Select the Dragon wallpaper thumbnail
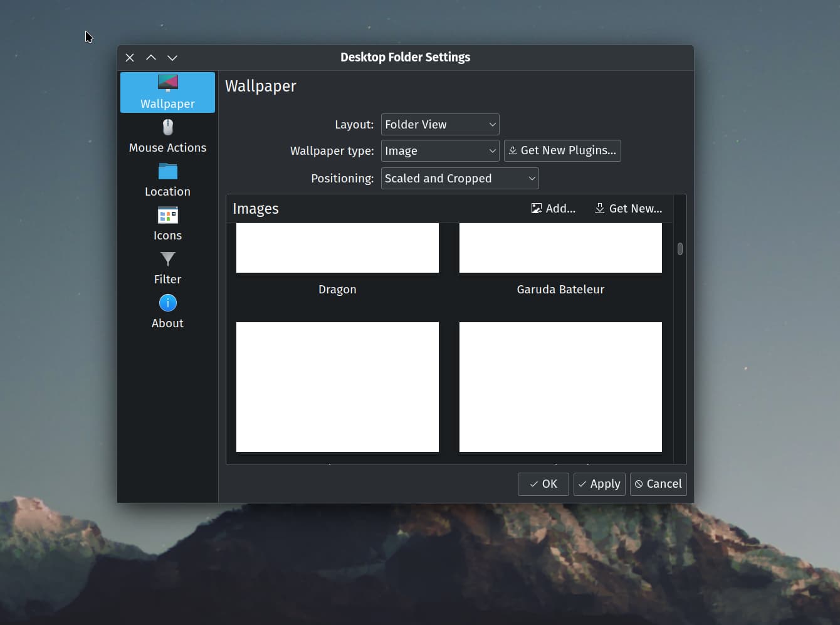The height and width of the screenshot is (625, 840). click(x=337, y=248)
